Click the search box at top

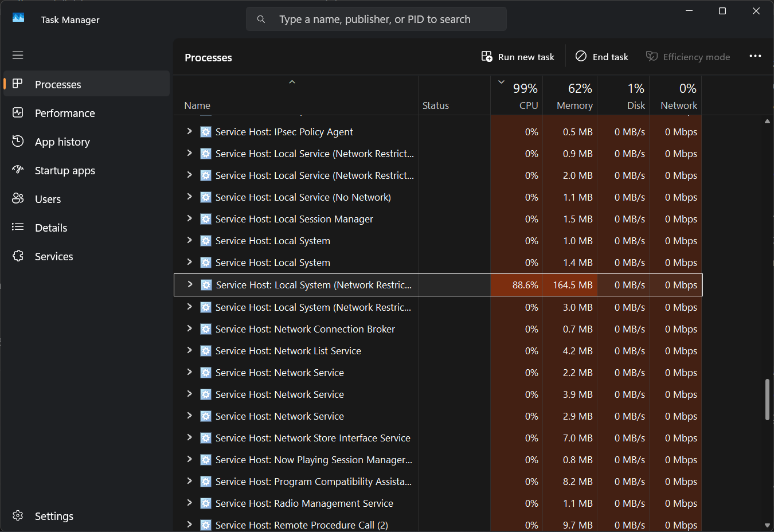pyautogui.click(x=376, y=19)
